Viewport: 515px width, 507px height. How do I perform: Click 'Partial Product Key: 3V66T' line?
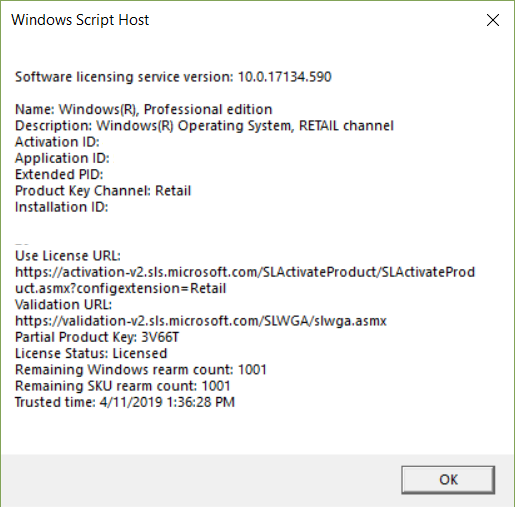[97, 337]
